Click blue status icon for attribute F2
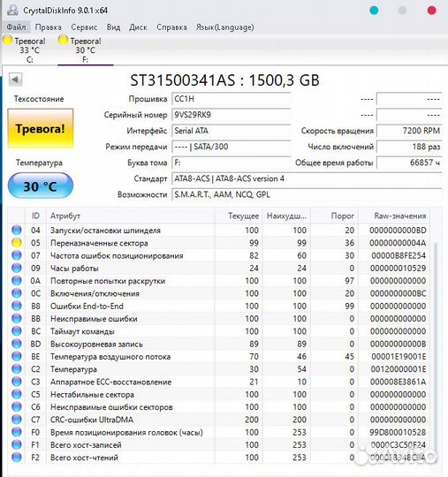Viewport: 448px width, 477px height. point(17,458)
